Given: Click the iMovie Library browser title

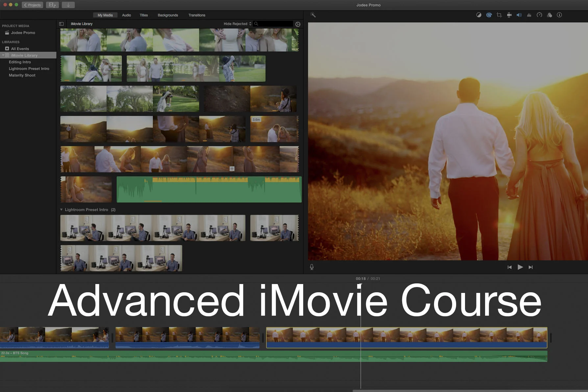Looking at the screenshot, I should click(x=82, y=24).
